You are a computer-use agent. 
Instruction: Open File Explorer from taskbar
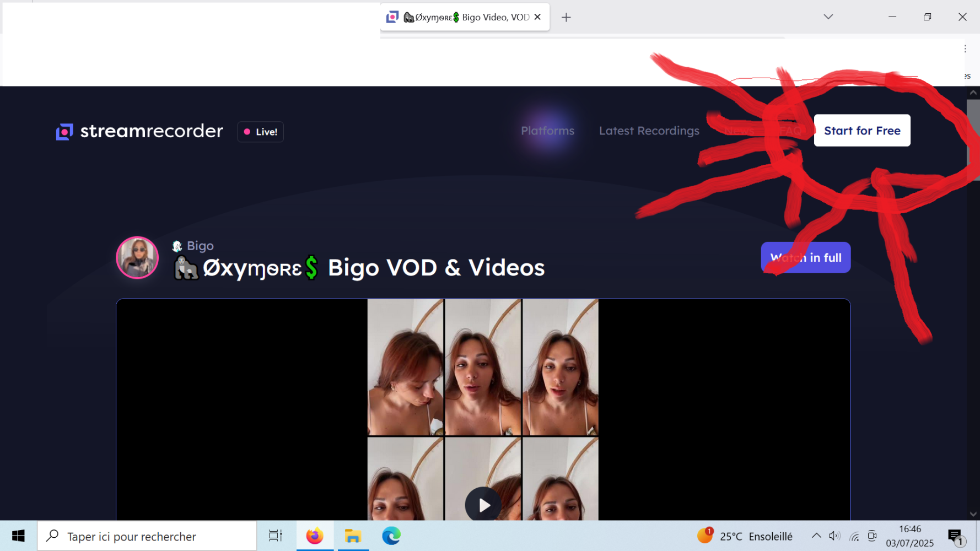pyautogui.click(x=353, y=536)
